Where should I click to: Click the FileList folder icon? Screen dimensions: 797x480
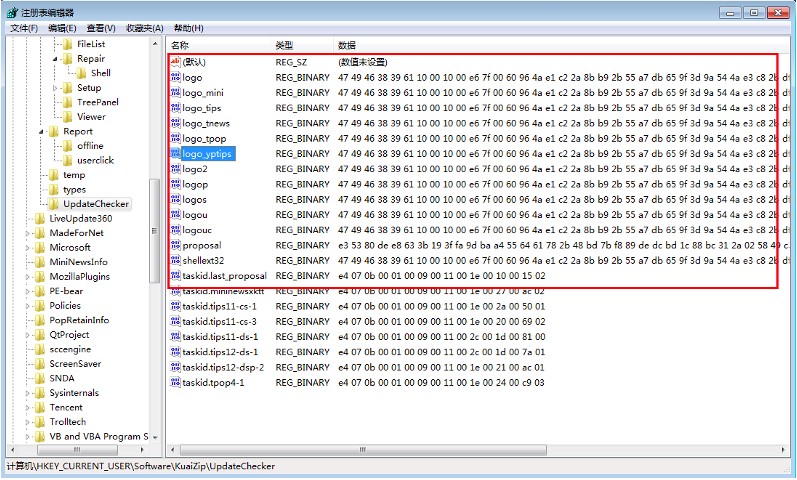(x=68, y=44)
